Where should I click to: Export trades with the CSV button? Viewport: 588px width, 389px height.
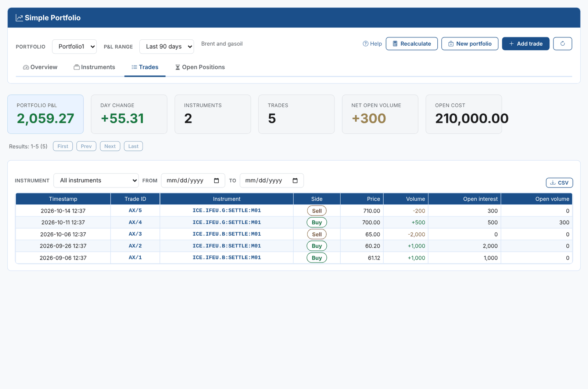[x=559, y=183]
